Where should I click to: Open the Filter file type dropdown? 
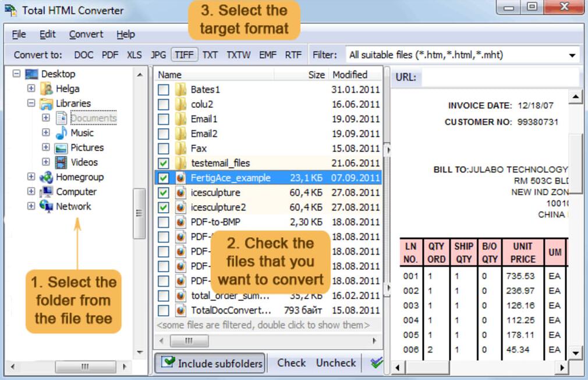click(572, 55)
